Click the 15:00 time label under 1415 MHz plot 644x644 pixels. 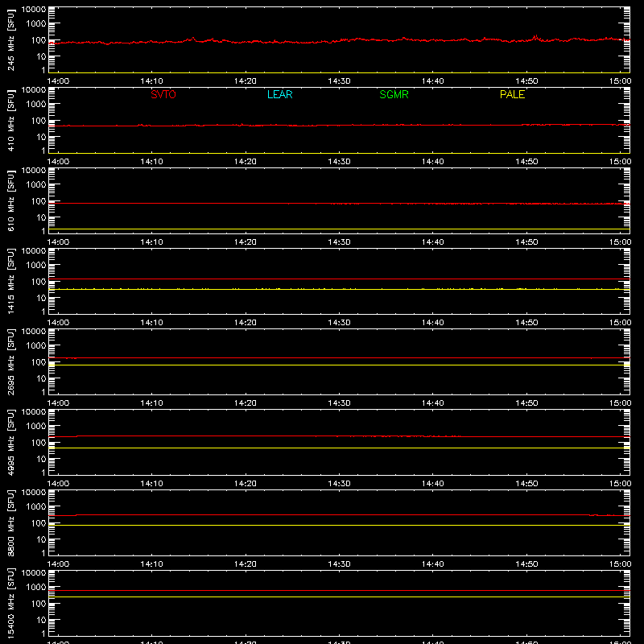(x=620, y=323)
